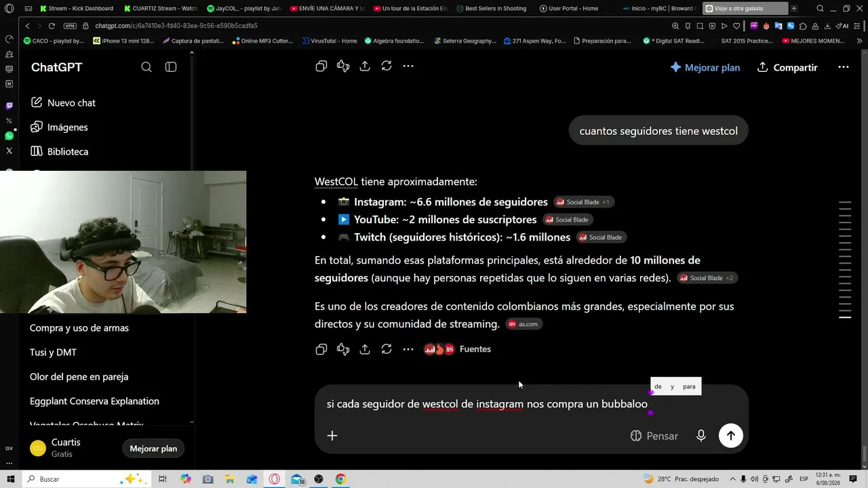
Task: Copy the upper response with copy icon
Action: [x=321, y=66]
